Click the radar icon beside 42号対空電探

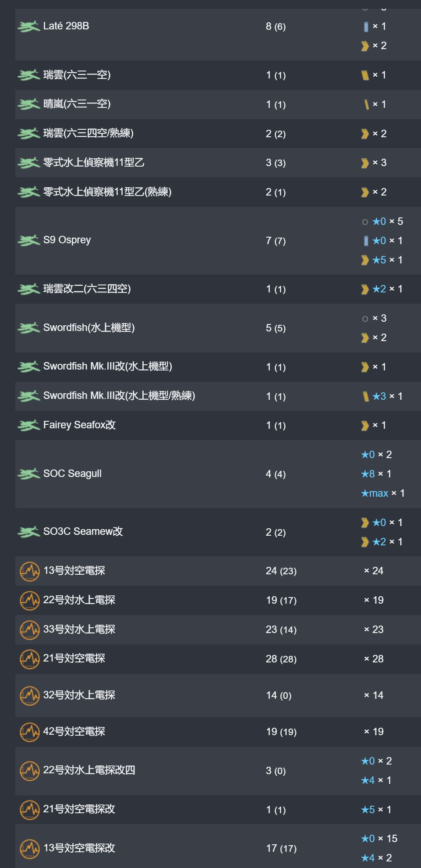pos(30,732)
